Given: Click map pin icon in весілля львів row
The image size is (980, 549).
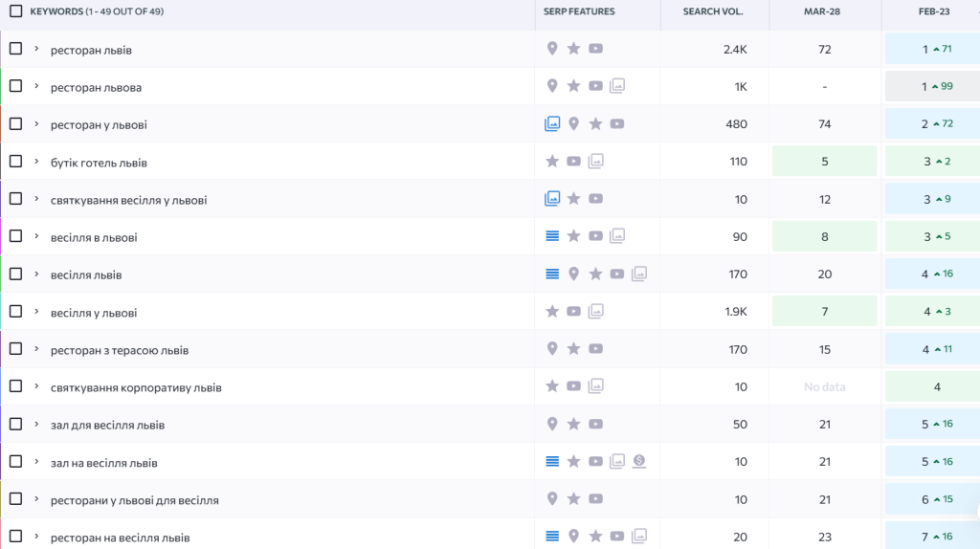Looking at the screenshot, I should [574, 274].
